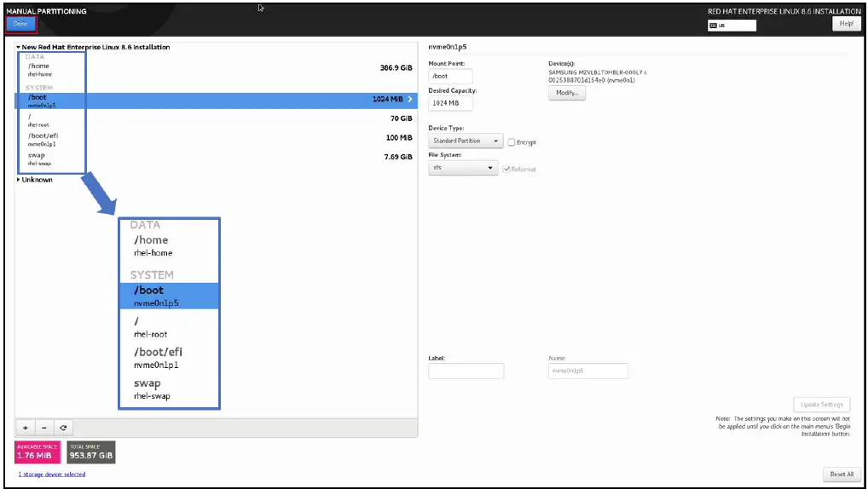This screenshot has height=495, width=868.
Task: Open the 1 storage device selected link
Action: pyautogui.click(x=52, y=475)
